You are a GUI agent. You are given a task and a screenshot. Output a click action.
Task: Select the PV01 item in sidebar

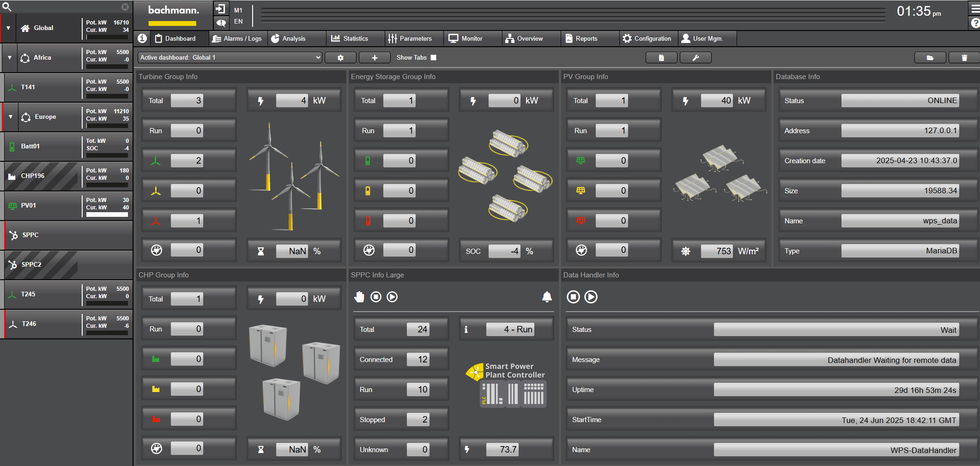pos(29,205)
